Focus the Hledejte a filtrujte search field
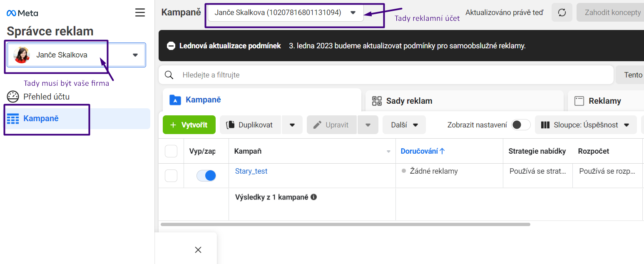 (386, 75)
